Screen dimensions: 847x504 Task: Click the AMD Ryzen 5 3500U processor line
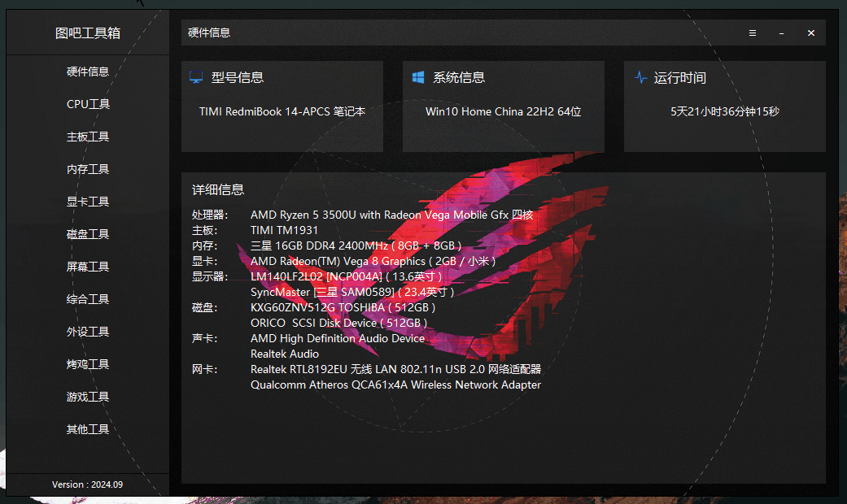[x=391, y=215]
